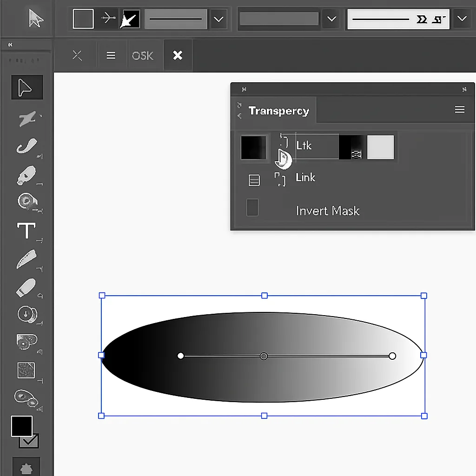
Task: Select the Shape Builder tool
Action: [x=26, y=342]
